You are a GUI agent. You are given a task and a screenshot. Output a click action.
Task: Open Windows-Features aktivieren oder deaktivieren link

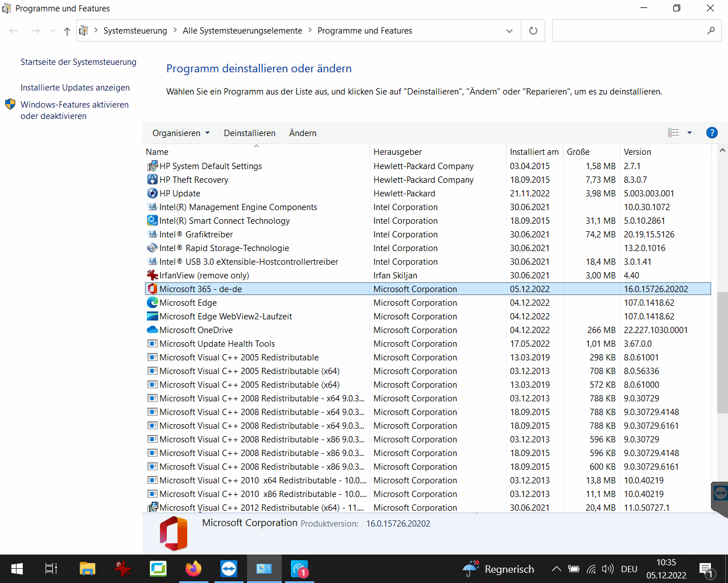[75, 110]
